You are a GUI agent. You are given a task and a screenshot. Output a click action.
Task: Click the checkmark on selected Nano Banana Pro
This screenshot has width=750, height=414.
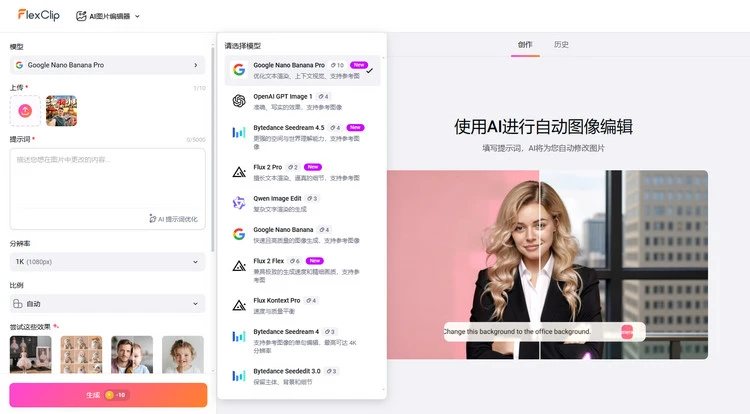(x=369, y=71)
